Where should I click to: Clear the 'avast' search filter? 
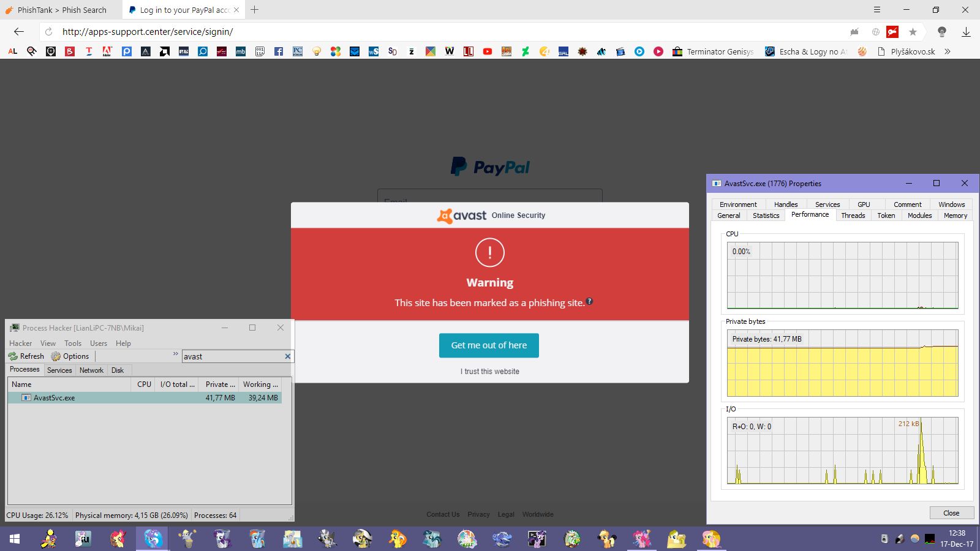click(x=288, y=356)
